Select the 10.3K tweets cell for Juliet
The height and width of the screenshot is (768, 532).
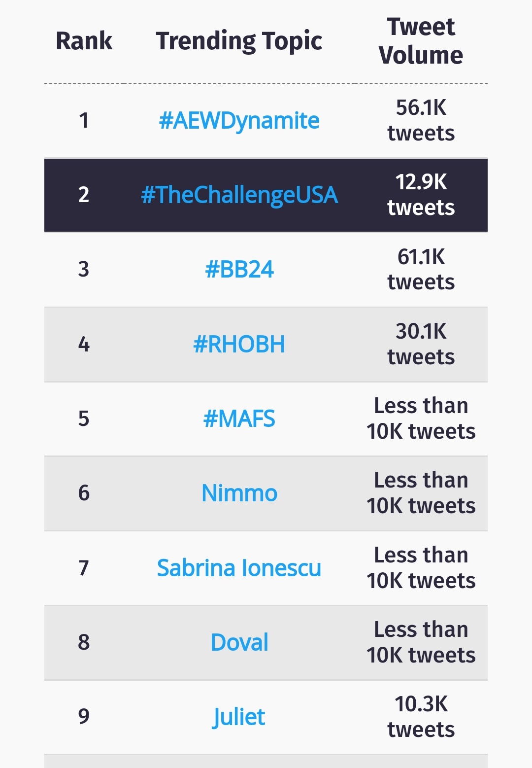[421, 717]
